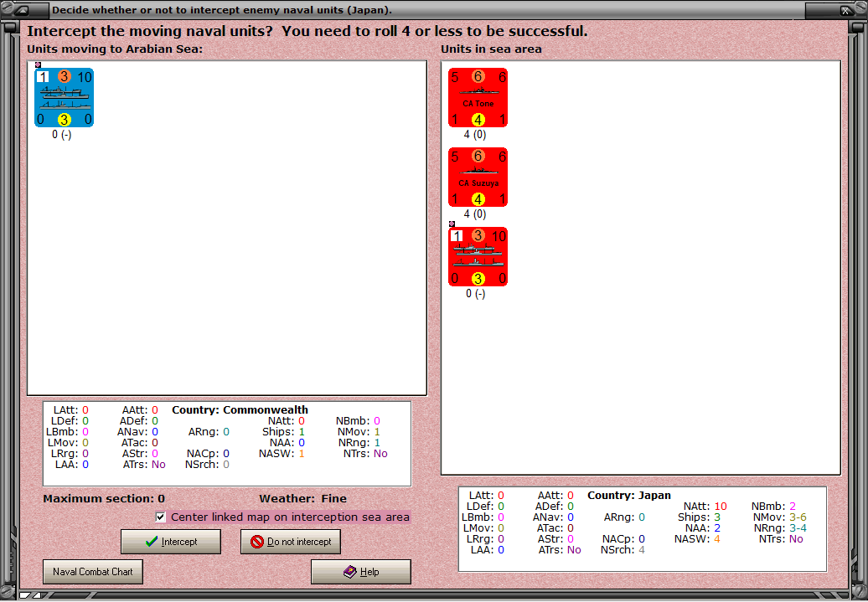Close the interception dialog window

845,9
